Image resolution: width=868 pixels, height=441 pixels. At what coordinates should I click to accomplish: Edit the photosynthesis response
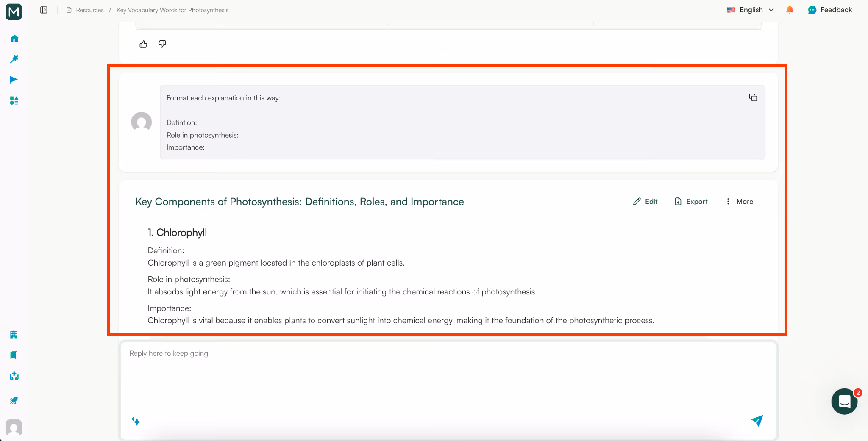pos(645,202)
